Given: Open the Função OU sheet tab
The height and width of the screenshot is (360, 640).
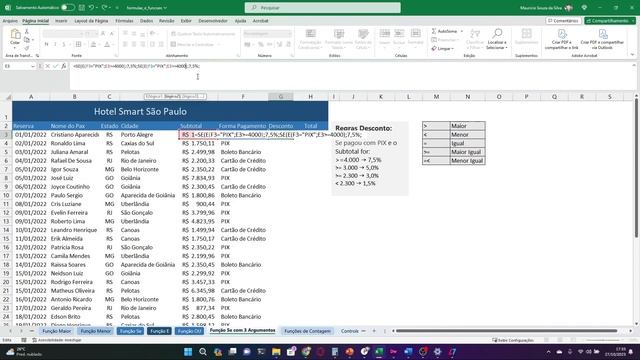Looking at the screenshot, I should [189, 331].
